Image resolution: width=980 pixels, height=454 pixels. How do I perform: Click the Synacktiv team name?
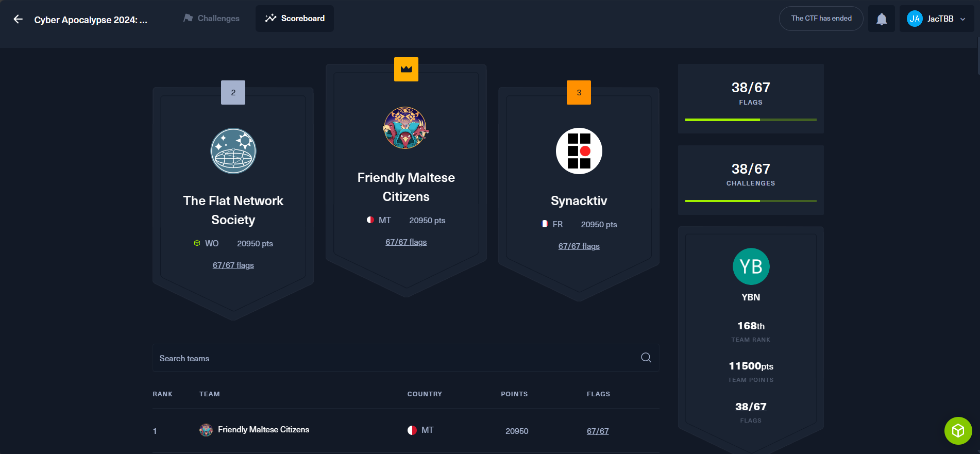click(579, 200)
